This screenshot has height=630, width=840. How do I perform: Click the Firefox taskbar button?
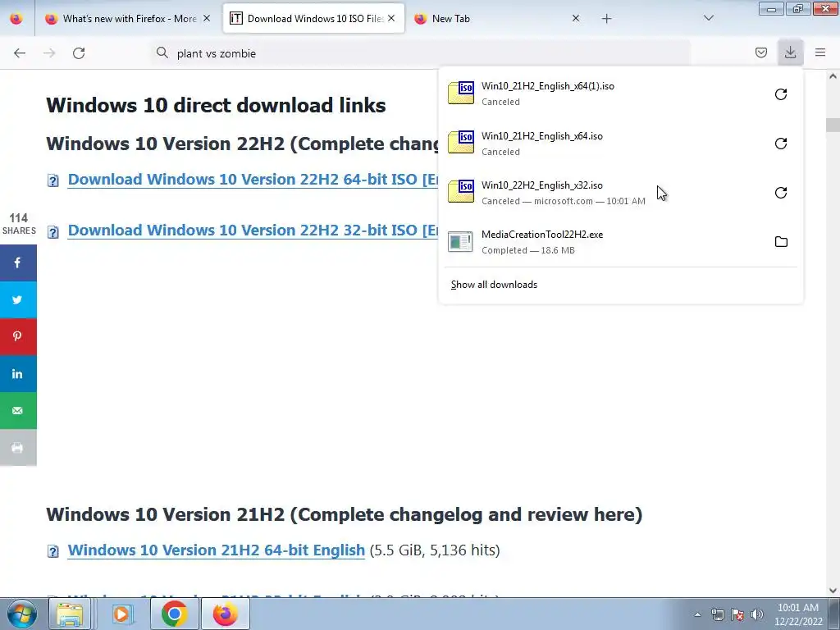225,614
